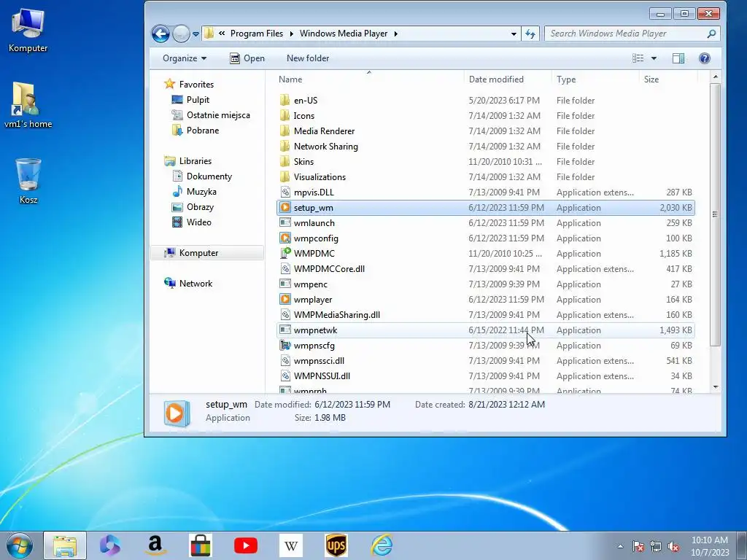Screen dimensions: 747x560
Task: Select the en-US folder icon
Action: pyautogui.click(x=285, y=100)
